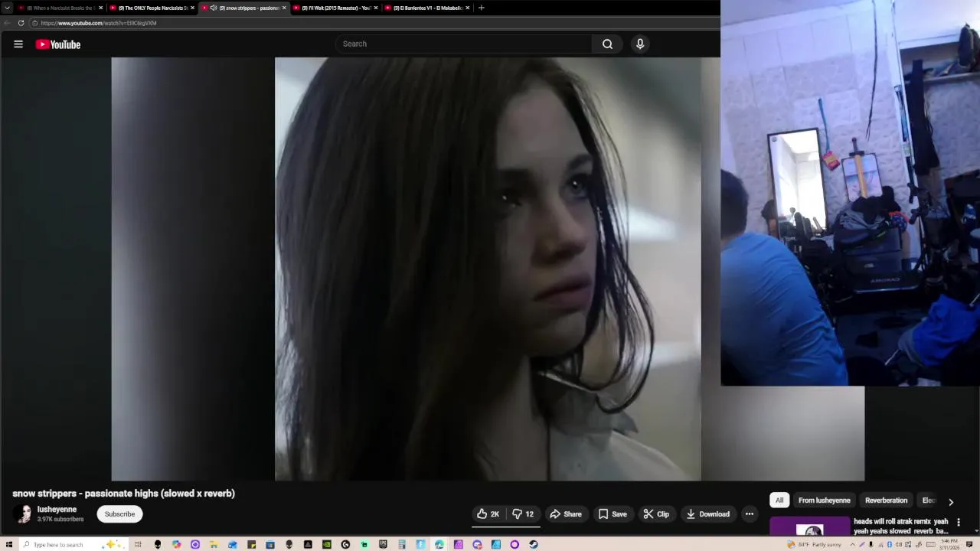The image size is (980, 551).
Task: Switch to 'The ONLY People Narcissists' tab
Action: click(x=152, y=8)
